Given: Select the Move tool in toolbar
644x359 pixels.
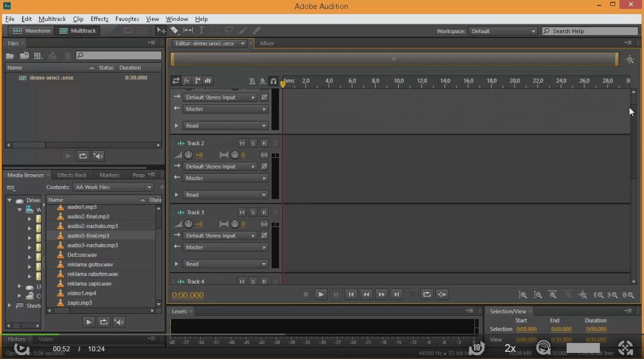Looking at the screenshot, I should click(161, 30).
